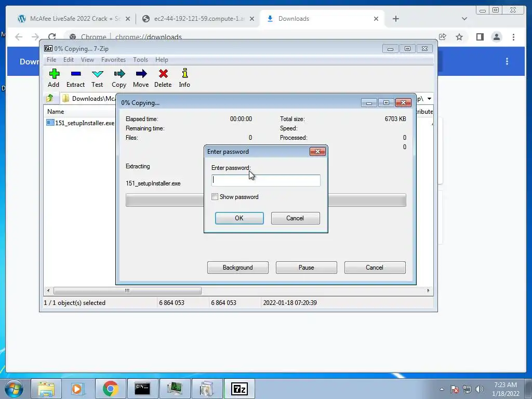Open the 7-Zip View menu
The width and height of the screenshot is (532, 399).
point(87,60)
